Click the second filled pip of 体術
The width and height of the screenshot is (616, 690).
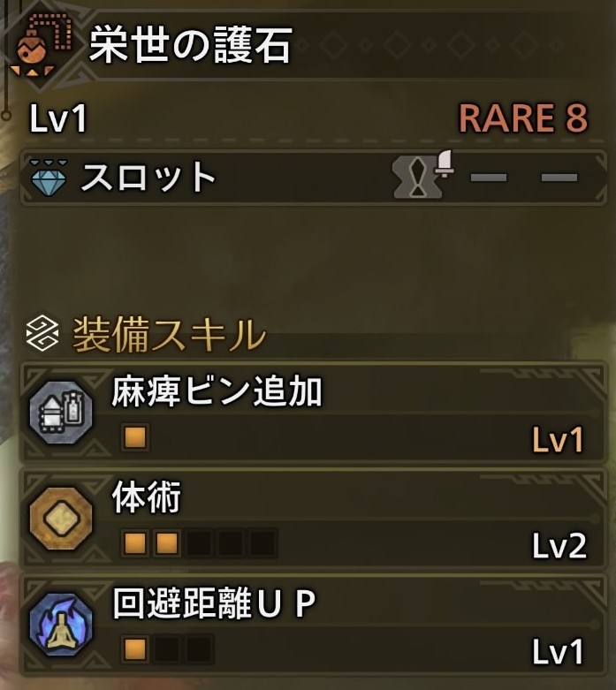click(x=167, y=542)
